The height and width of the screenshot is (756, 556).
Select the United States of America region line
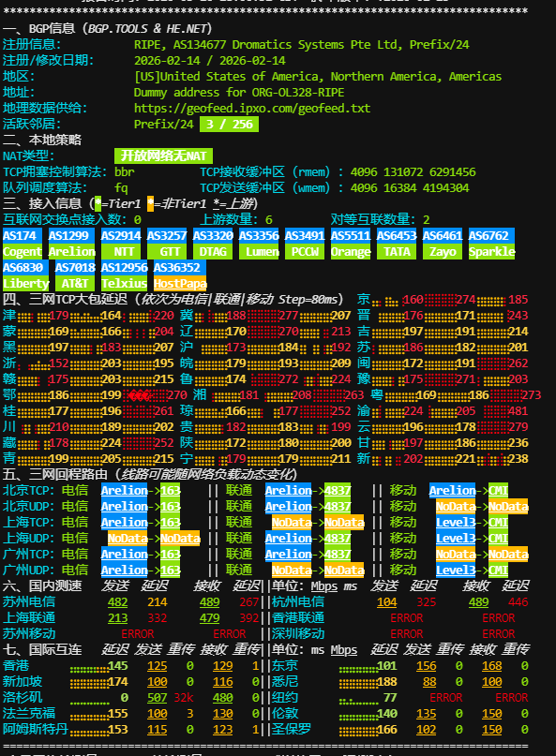tap(318, 76)
